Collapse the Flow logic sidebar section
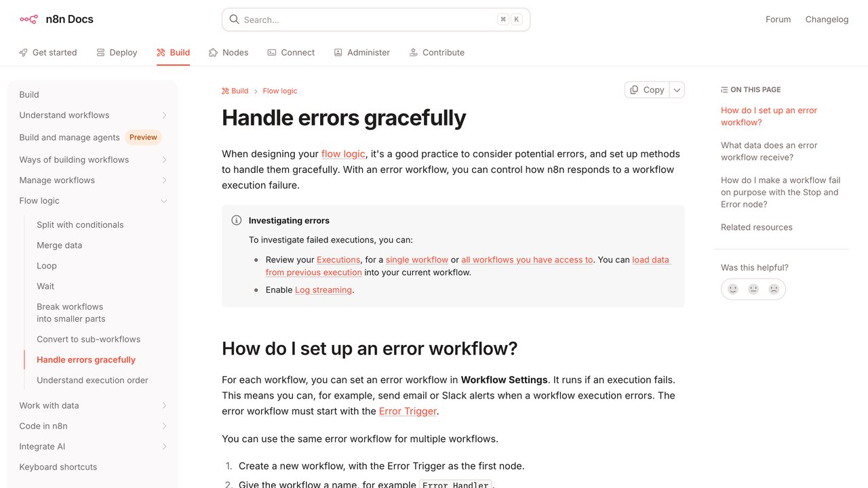868x488 pixels. 164,201
